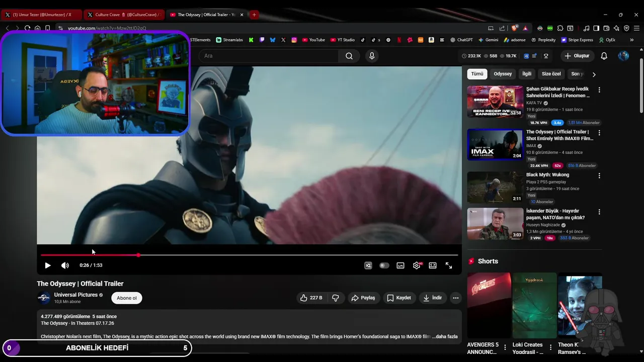Screen dimensions: 644x362
Task: Click the search magnifier button
Action: tap(349, 56)
